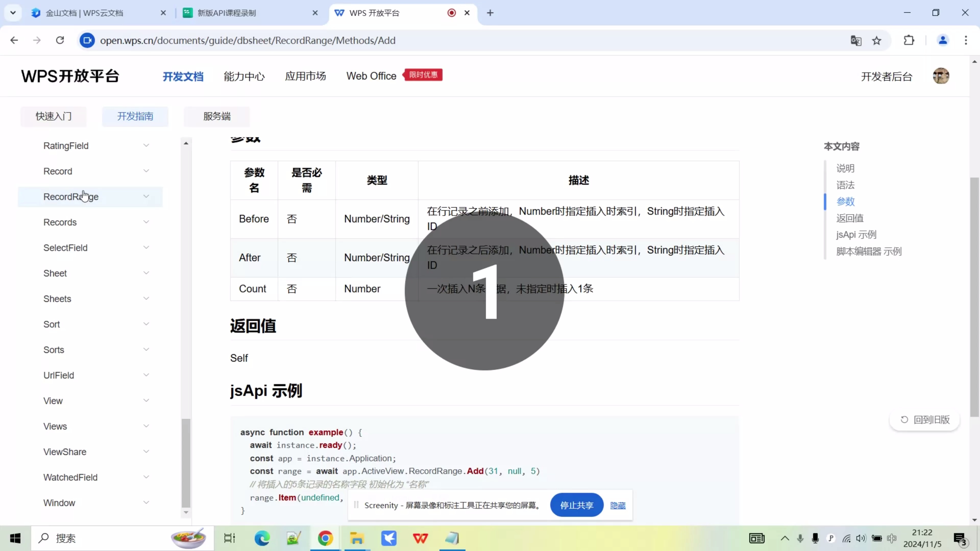The image size is (980, 551).
Task: Open the Google Translate icon in address bar
Action: coord(856,40)
